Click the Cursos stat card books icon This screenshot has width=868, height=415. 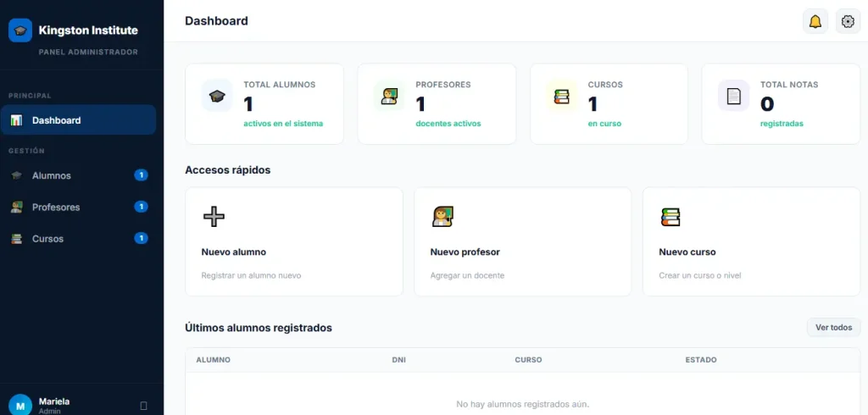coord(561,96)
